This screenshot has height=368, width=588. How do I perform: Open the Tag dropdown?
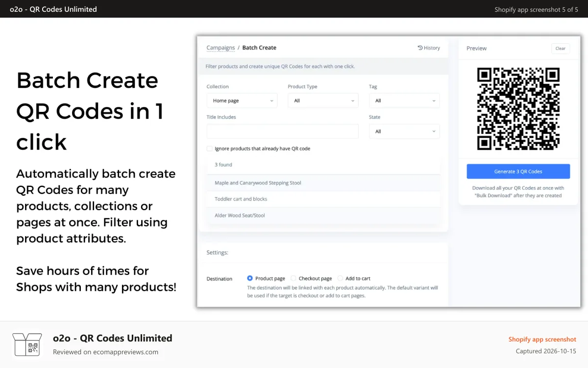(404, 101)
